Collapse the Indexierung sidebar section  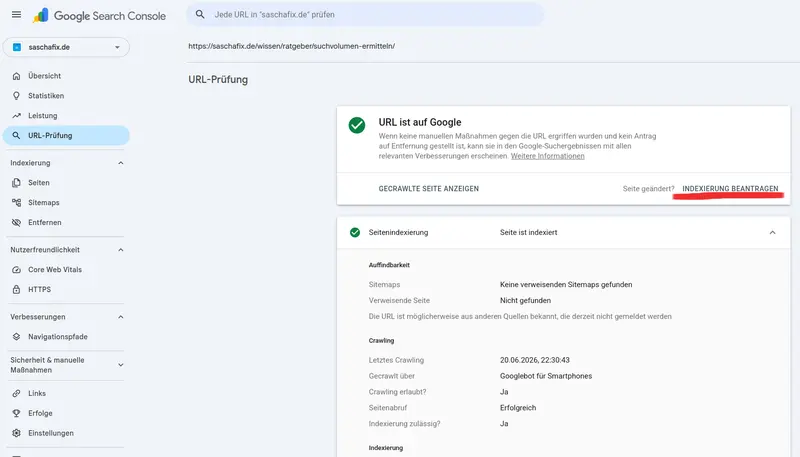(121, 163)
